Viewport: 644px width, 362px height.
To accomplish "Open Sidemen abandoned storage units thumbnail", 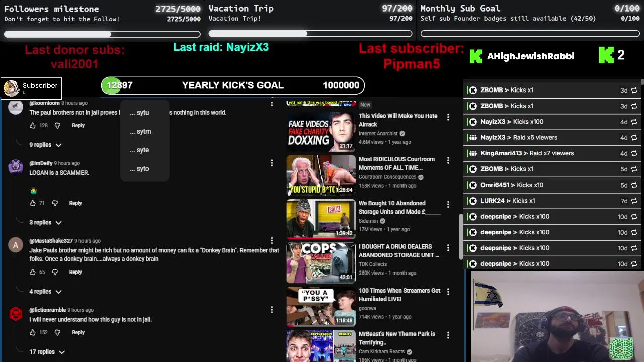I will 321,219.
